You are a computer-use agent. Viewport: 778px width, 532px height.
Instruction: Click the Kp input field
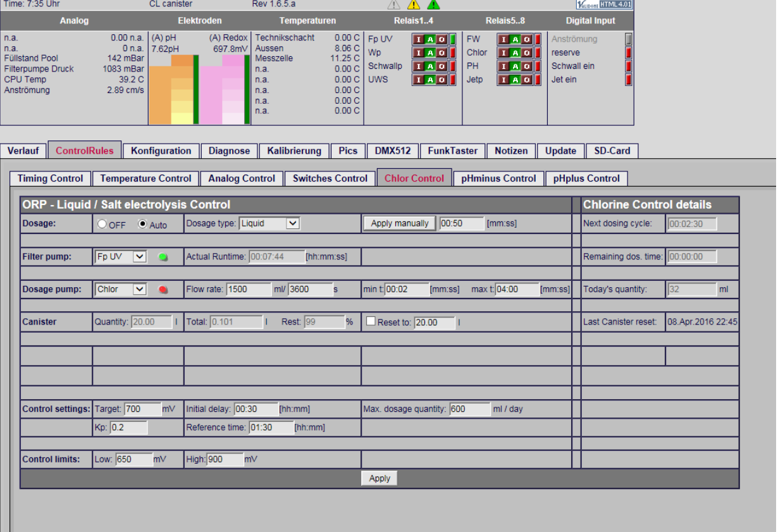[x=128, y=428]
